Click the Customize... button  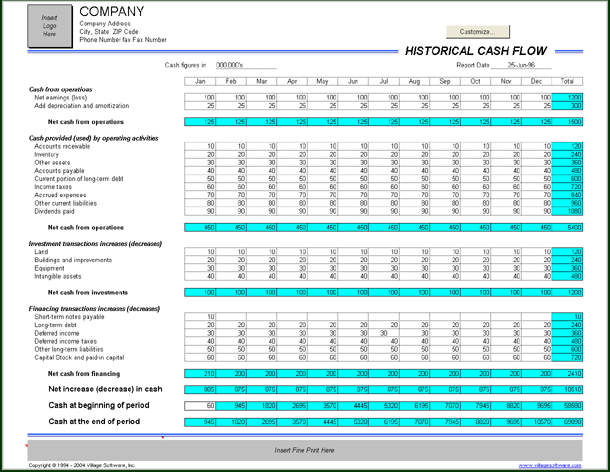point(477,32)
